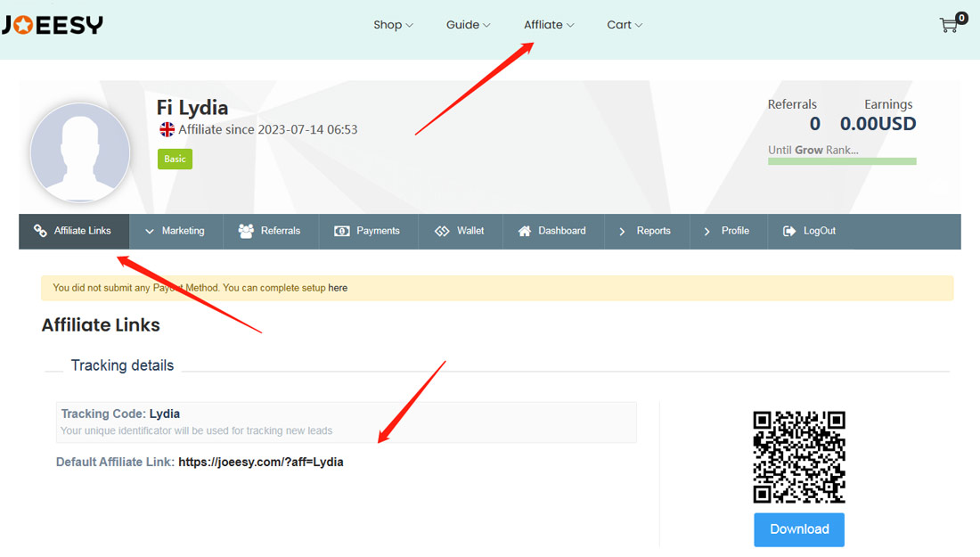Image resolution: width=980 pixels, height=557 pixels.
Task: Click the Grow Rank progress bar
Action: pos(842,161)
